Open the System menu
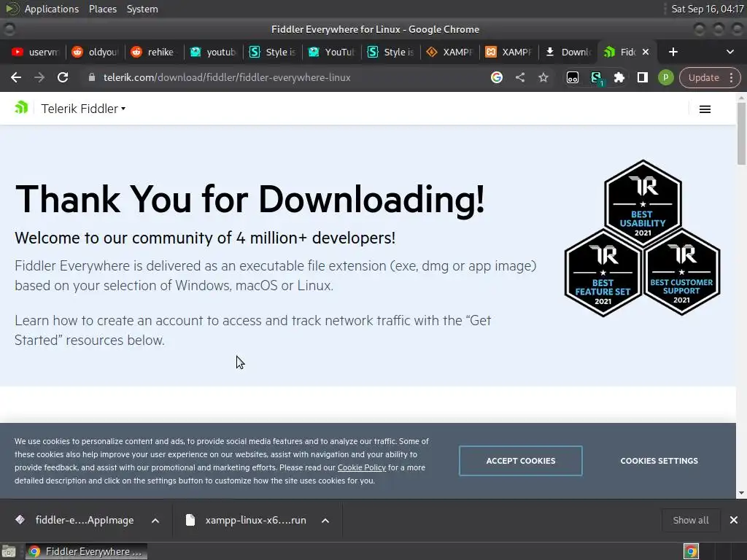The width and height of the screenshot is (747, 560). pyautogui.click(x=142, y=9)
